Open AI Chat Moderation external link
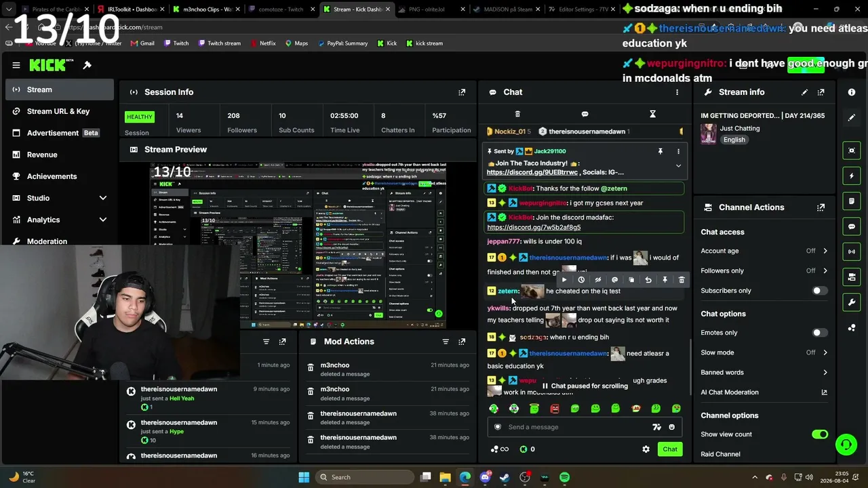Screen dimensions: 868x488 pyautogui.click(x=825, y=392)
